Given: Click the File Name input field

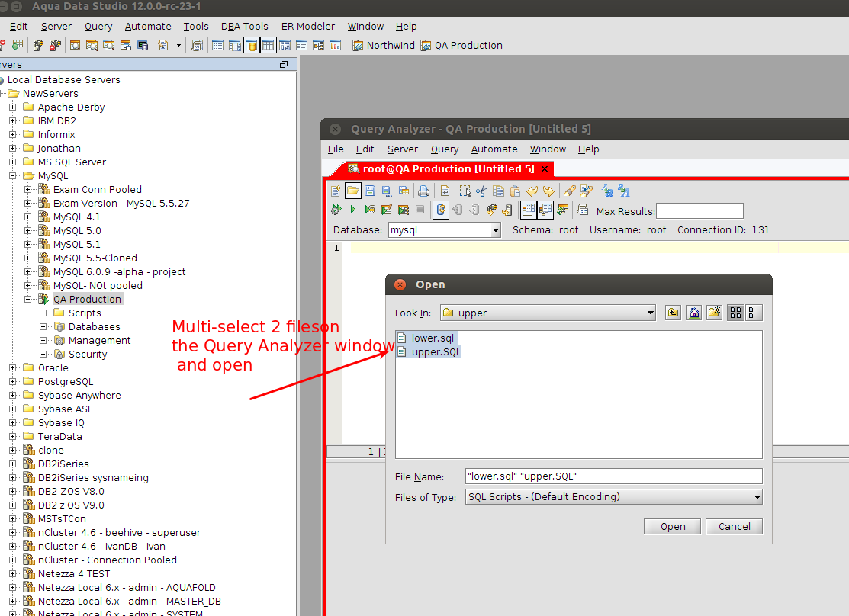Looking at the screenshot, I should 613,476.
